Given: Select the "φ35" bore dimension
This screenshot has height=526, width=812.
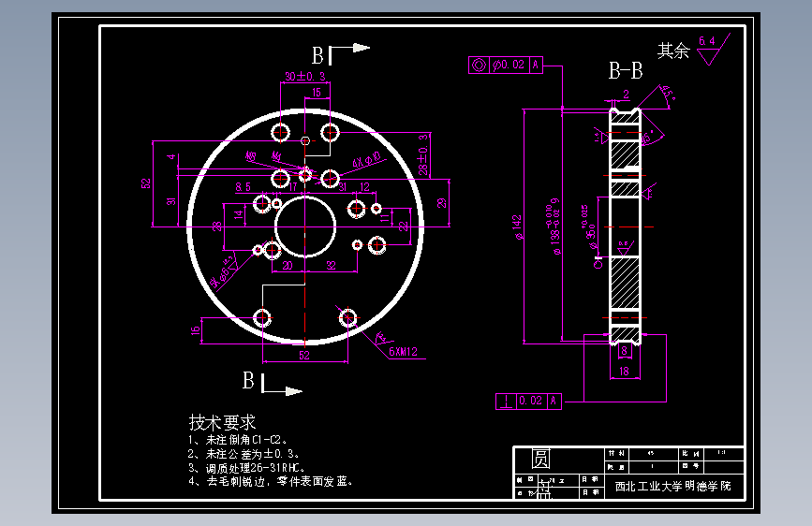Looking at the screenshot, I should pyautogui.click(x=588, y=227).
